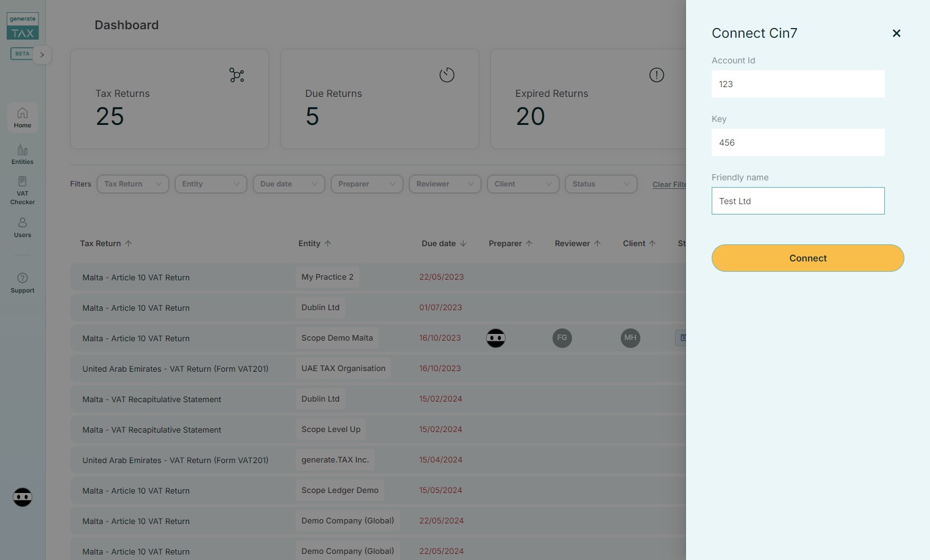Sort by Entity column
This screenshot has height=560, width=930.
[315, 243]
